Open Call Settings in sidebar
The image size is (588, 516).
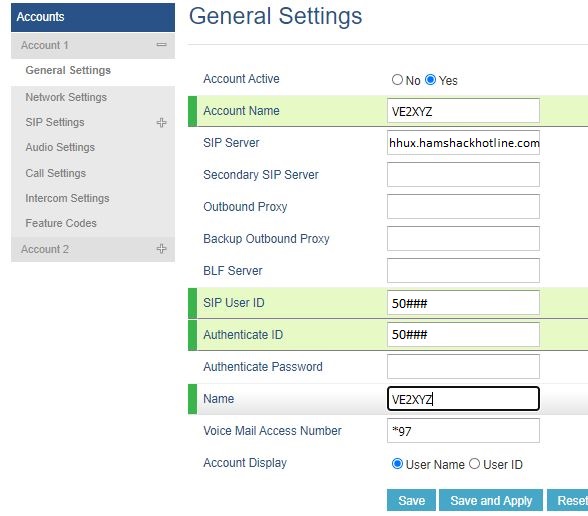click(x=56, y=173)
